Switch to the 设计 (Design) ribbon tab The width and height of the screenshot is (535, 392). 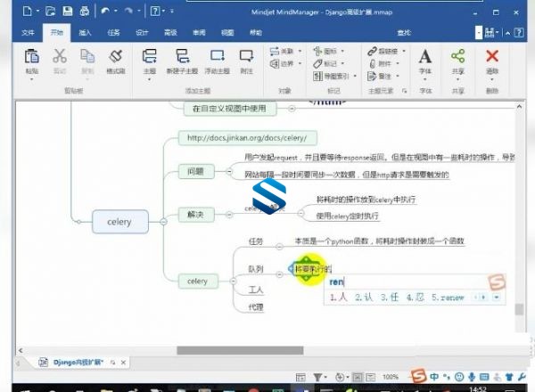tap(142, 33)
